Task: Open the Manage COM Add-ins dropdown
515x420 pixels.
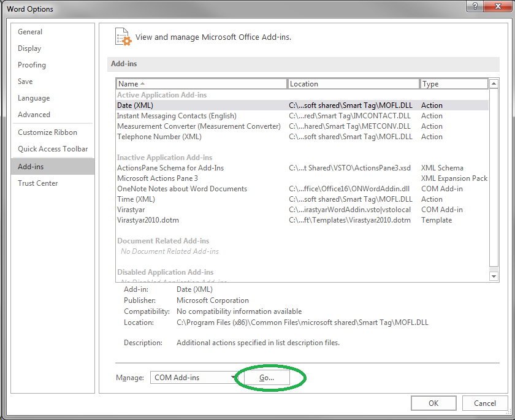Action: (194, 378)
